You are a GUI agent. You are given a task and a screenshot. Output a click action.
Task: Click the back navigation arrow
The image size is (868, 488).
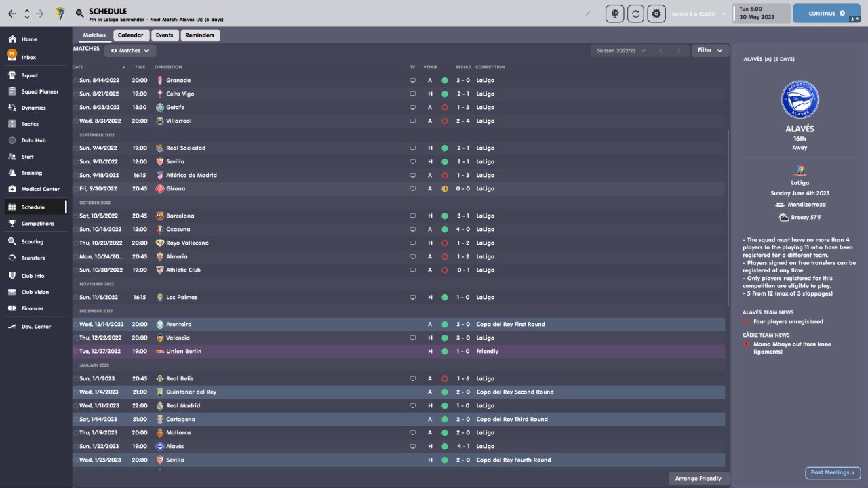[12, 14]
